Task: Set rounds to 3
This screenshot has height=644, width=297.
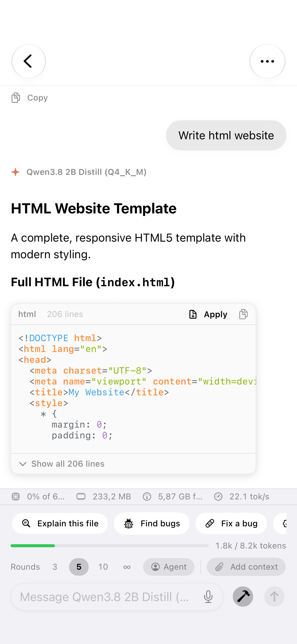Action: pos(55,567)
